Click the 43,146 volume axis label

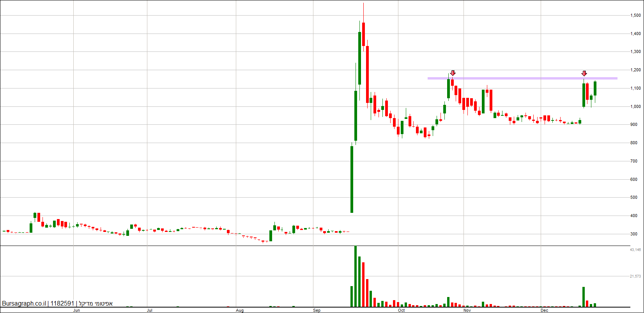tap(635, 249)
